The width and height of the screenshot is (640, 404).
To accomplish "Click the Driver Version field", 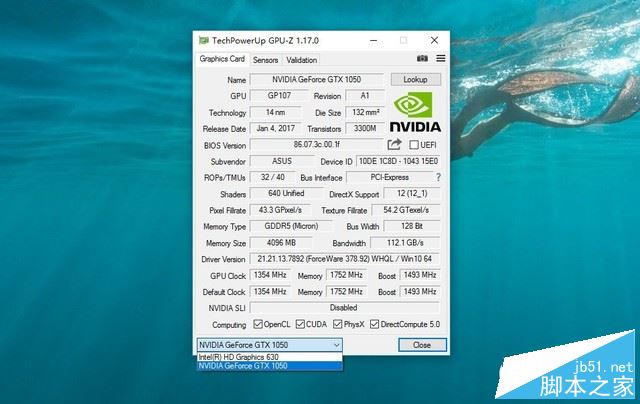I will [344, 259].
